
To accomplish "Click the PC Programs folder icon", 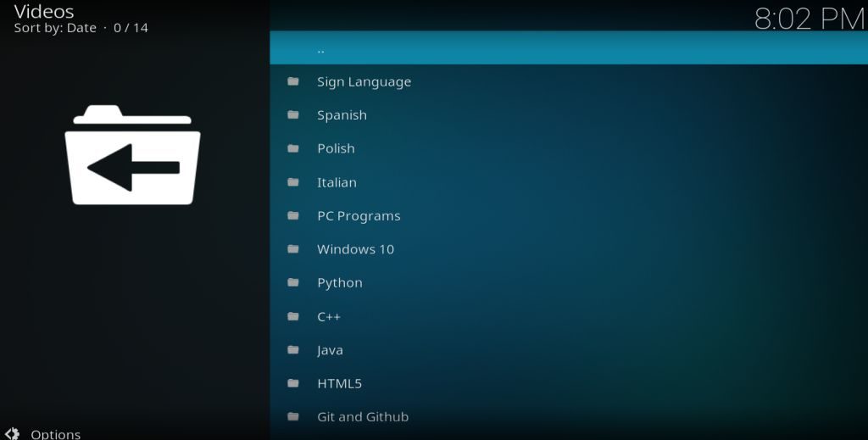I will point(292,215).
